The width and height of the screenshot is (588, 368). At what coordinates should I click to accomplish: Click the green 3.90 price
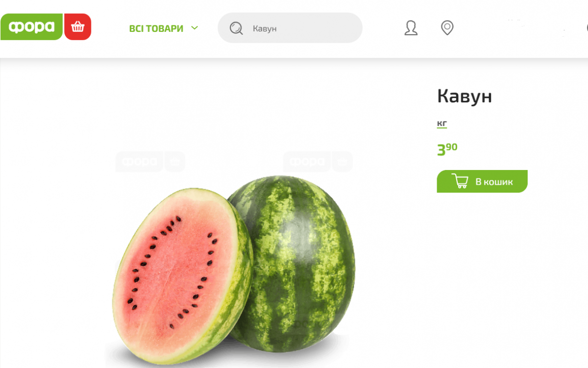pyautogui.click(x=447, y=149)
